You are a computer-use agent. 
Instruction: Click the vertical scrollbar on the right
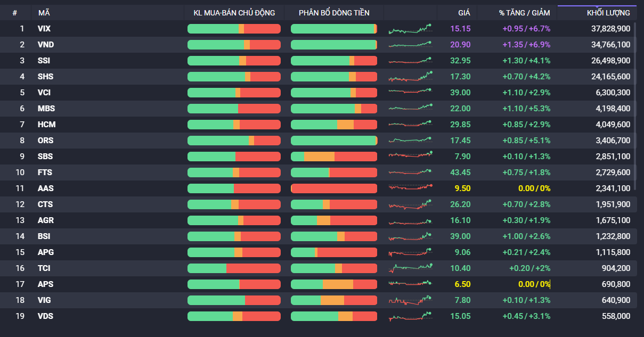point(641,106)
